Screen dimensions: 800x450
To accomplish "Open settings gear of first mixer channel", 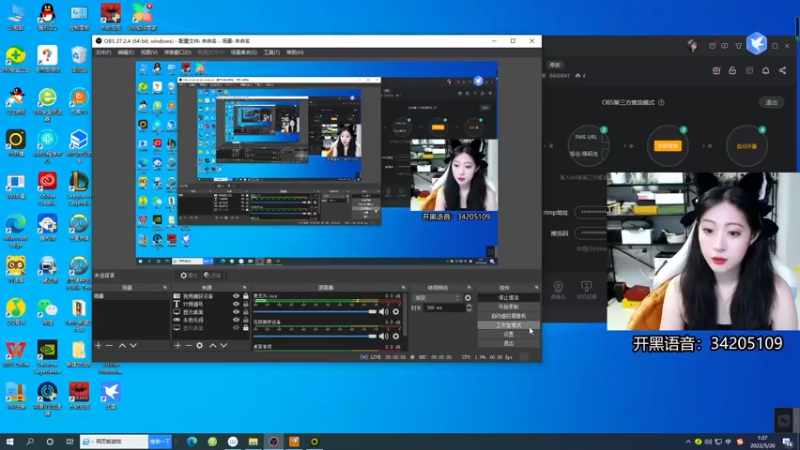I will click(395, 311).
